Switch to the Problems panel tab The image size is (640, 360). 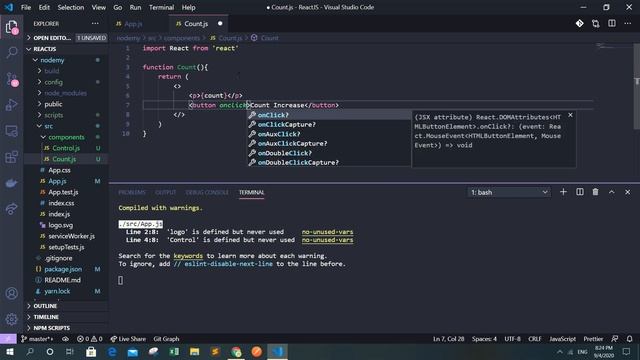[132, 192]
